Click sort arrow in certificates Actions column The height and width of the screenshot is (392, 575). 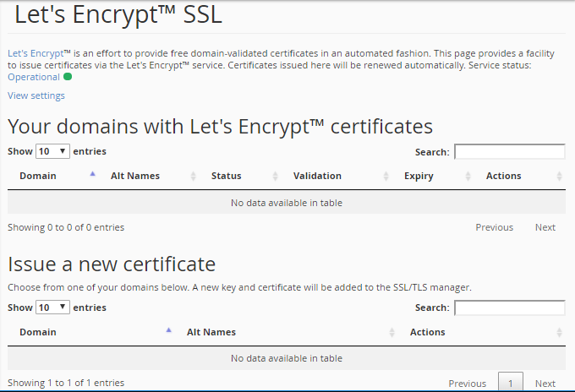559,176
